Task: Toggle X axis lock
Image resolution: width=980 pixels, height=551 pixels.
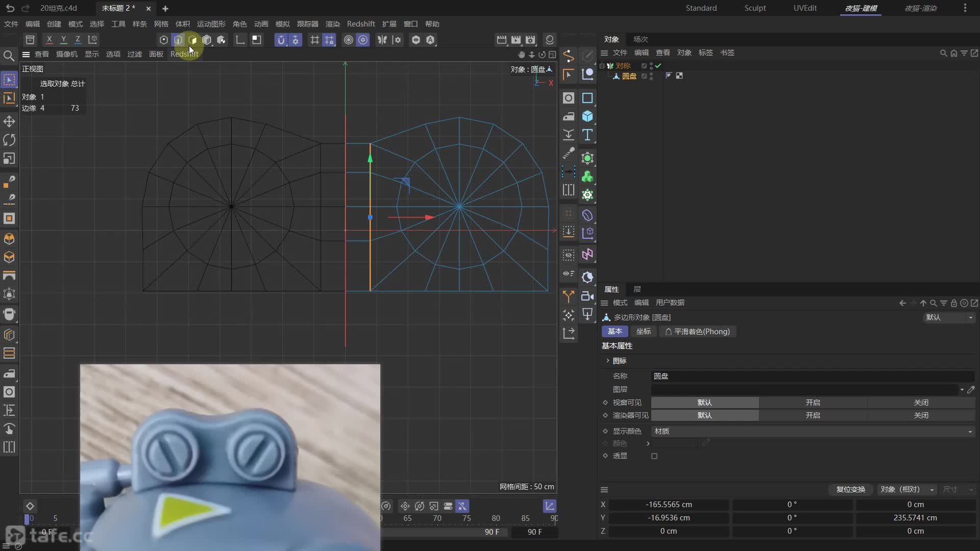Action: click(x=49, y=39)
